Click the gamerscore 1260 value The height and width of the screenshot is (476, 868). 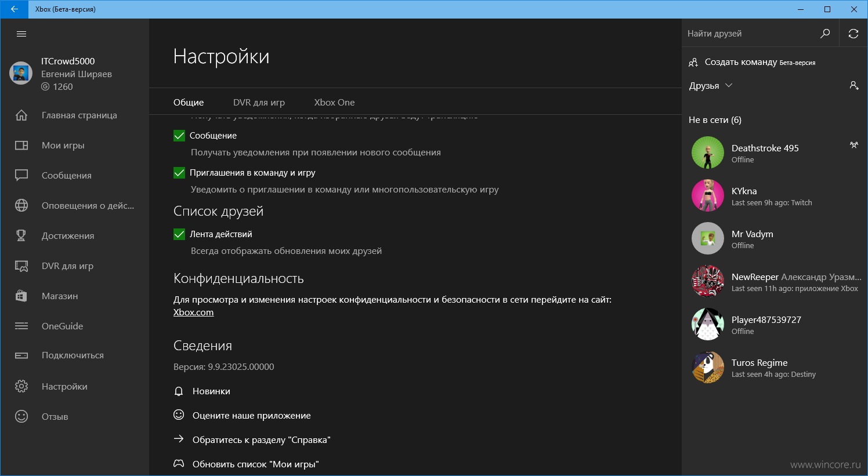click(x=63, y=87)
